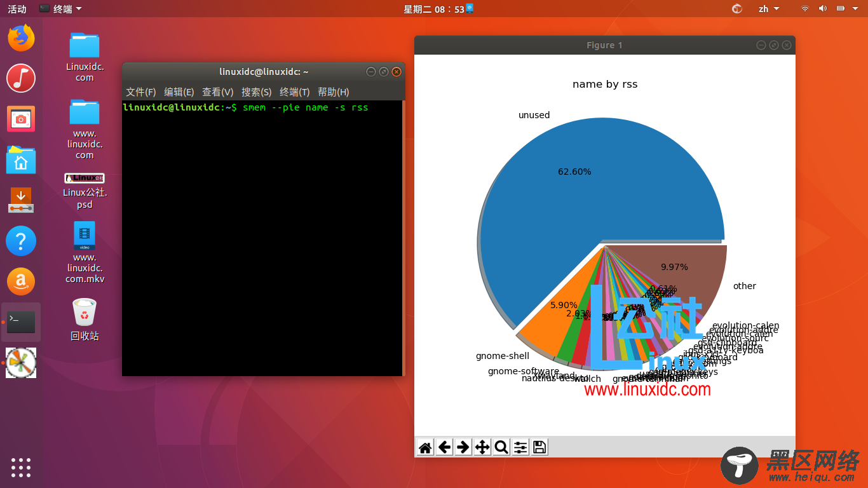Open the 查看(V) menu in terminal
This screenshot has height=488, width=868.
[x=218, y=92]
